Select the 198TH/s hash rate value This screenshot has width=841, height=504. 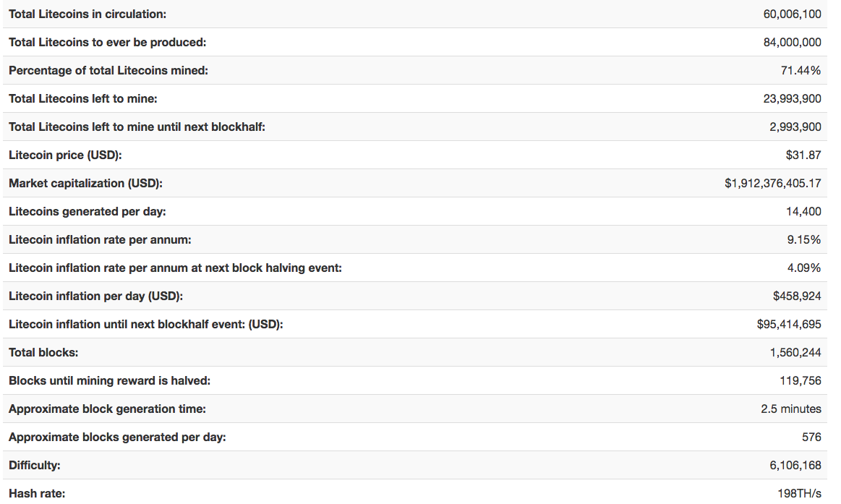[799, 494]
